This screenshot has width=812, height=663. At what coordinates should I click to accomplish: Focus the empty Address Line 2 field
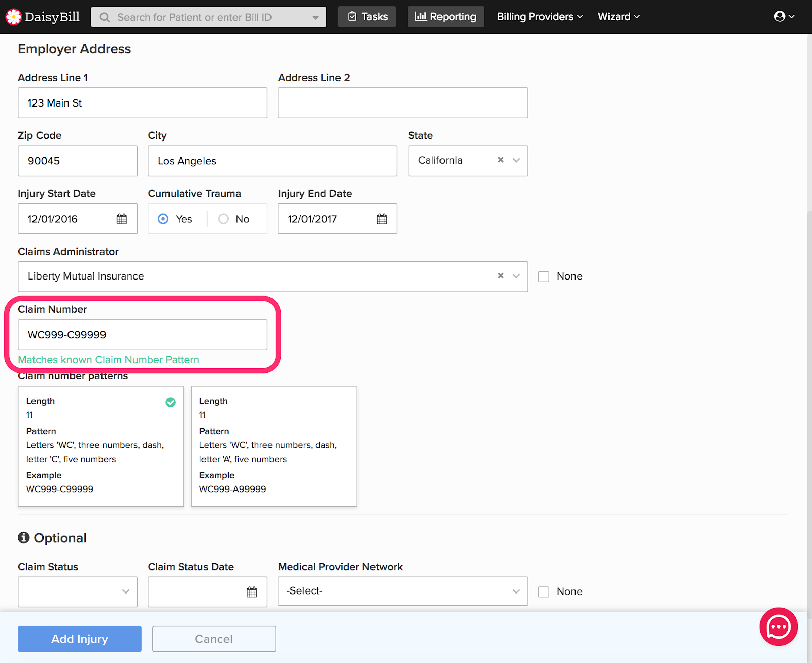pyautogui.click(x=403, y=103)
